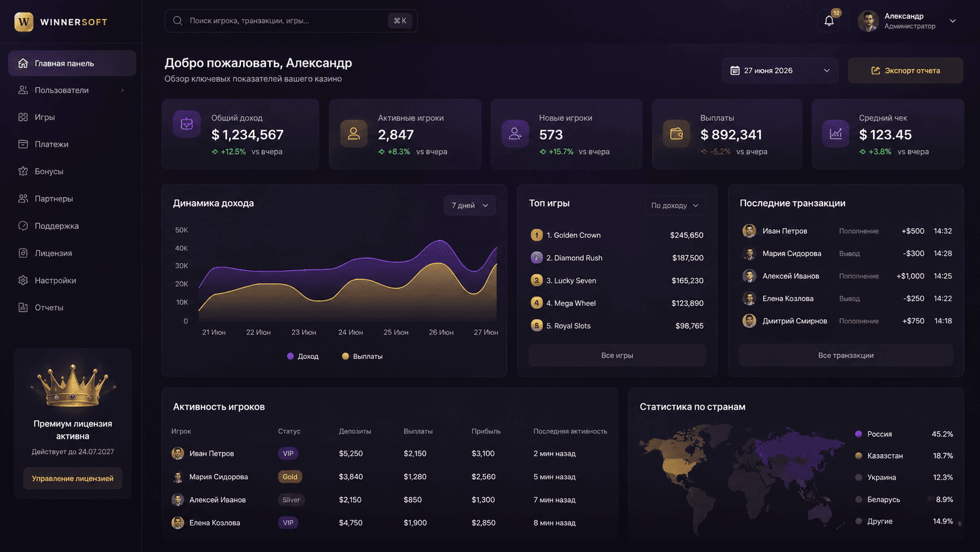Click rank 2 medal for Diamond Rush
Viewport: 980px width, 552px height.
[536, 258]
